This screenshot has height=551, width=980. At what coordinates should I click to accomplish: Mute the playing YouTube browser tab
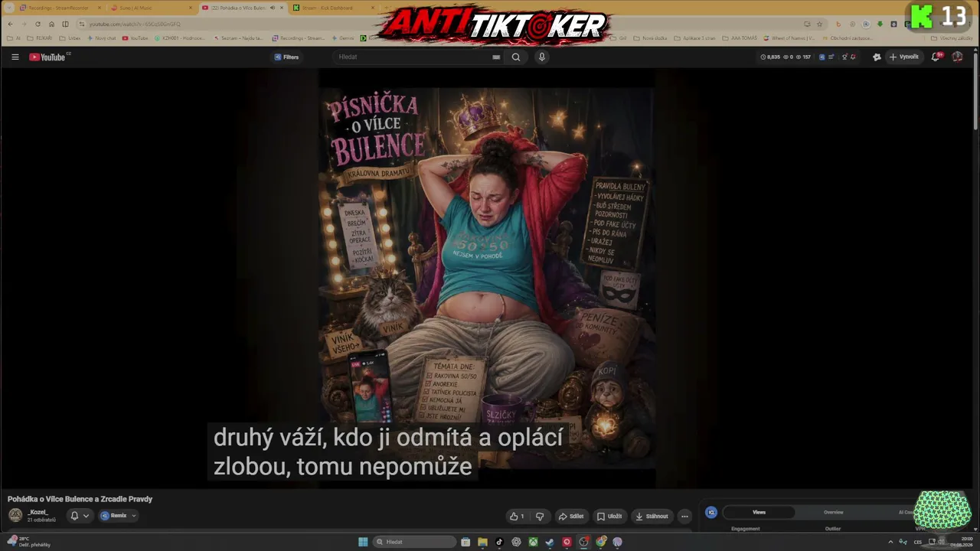click(273, 8)
